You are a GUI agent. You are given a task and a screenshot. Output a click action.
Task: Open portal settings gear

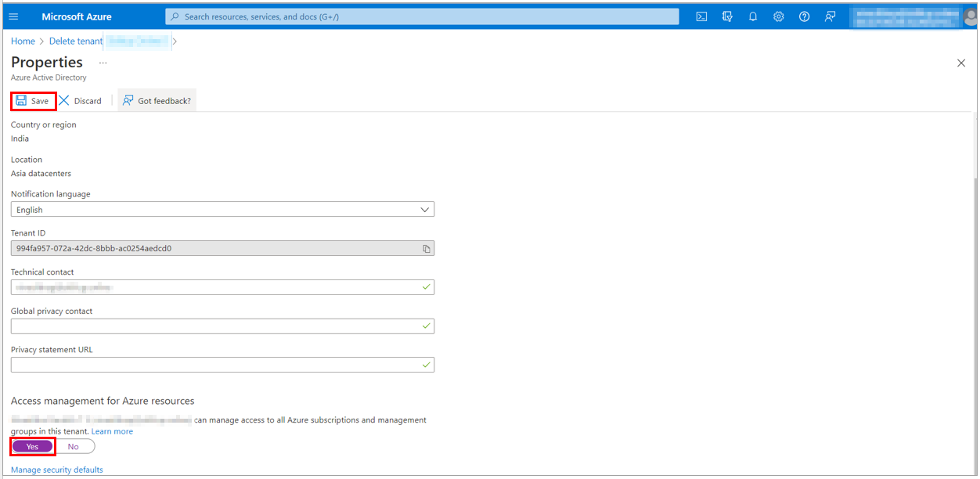pos(779,16)
